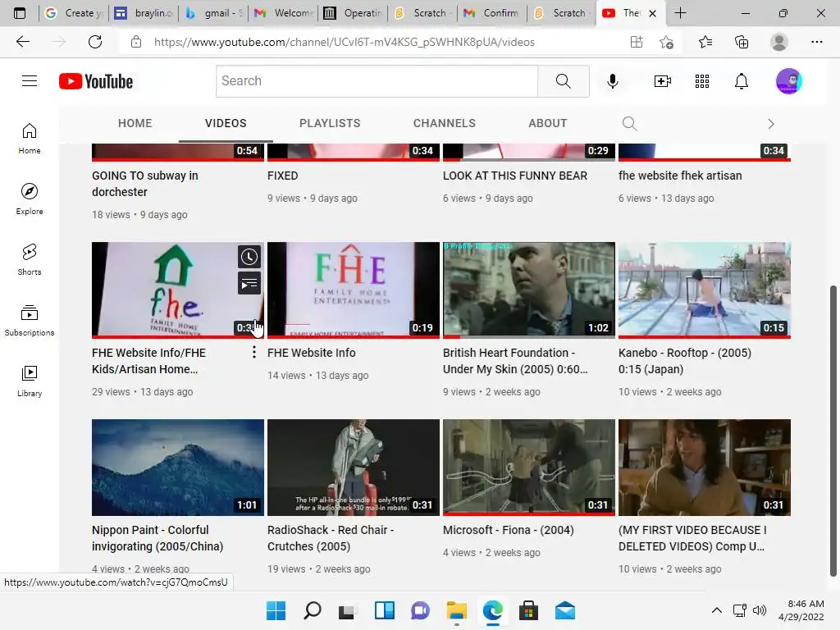Viewport: 840px width, 630px height.
Task: Open action menu for FHE Website Info/FHE Kids video
Action: pyautogui.click(x=254, y=352)
